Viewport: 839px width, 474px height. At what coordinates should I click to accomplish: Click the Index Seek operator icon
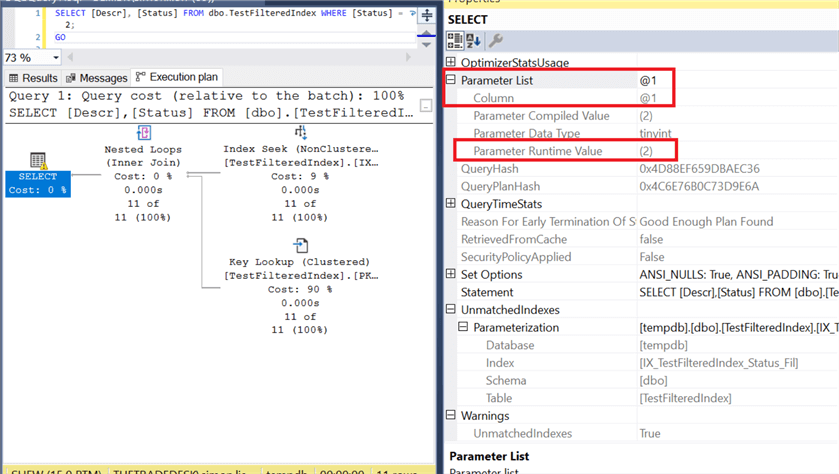[300, 132]
